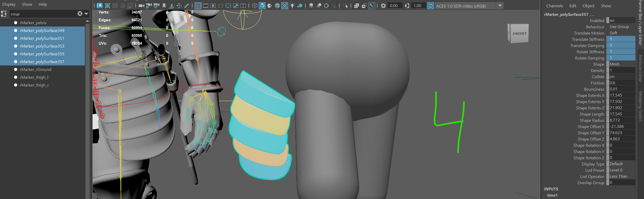644x199 pixels.
Task: Click the use all lights bulb icon
Action: coord(292,6)
